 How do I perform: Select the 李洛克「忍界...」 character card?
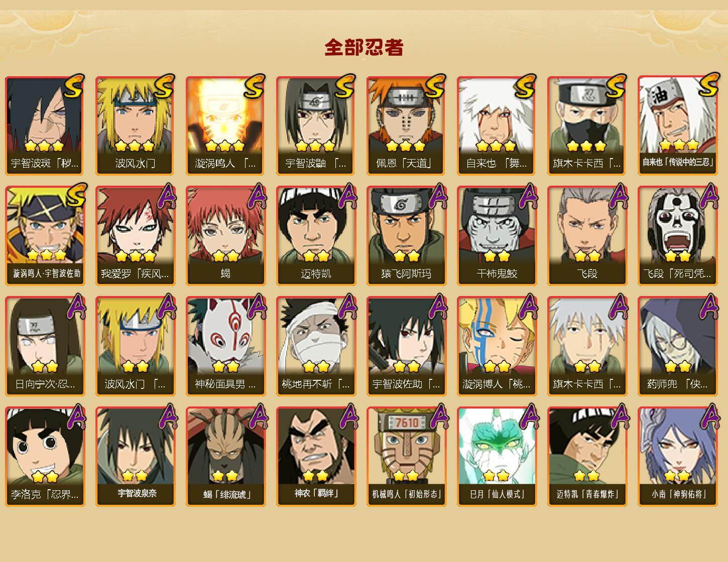click(x=45, y=456)
